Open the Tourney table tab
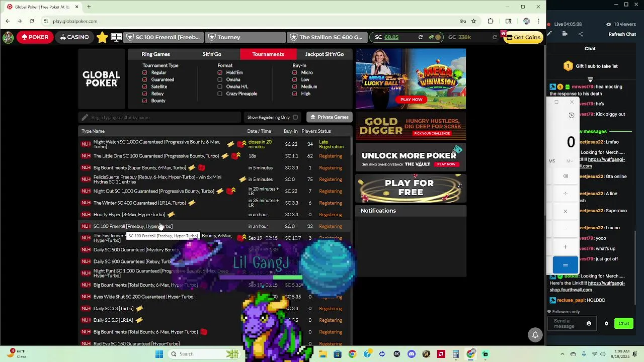Image resolution: width=644 pixels, height=362 pixels. click(x=246, y=37)
